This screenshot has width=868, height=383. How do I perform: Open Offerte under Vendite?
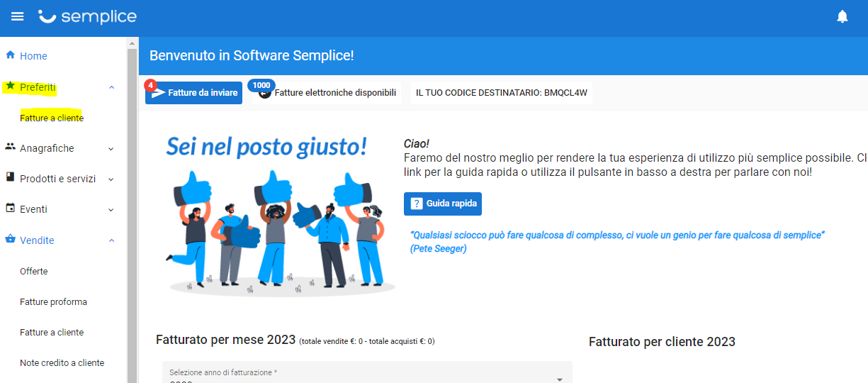34,271
